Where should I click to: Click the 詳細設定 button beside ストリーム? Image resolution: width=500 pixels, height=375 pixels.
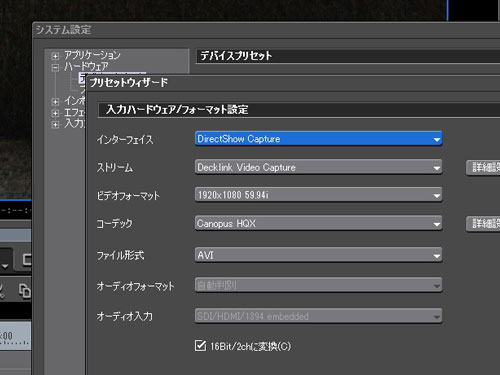pos(483,167)
